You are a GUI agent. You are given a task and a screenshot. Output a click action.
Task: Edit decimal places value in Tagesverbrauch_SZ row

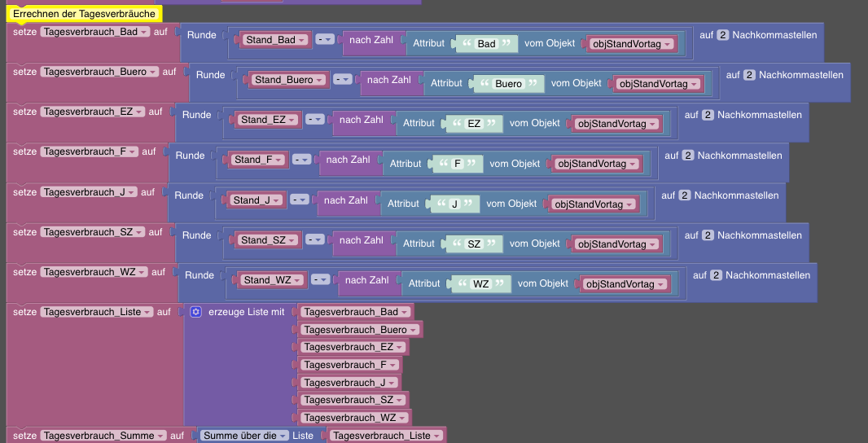click(708, 235)
